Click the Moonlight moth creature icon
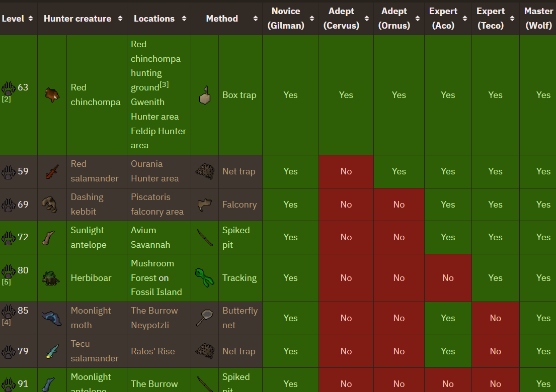This screenshot has width=556, height=392. 52,318
